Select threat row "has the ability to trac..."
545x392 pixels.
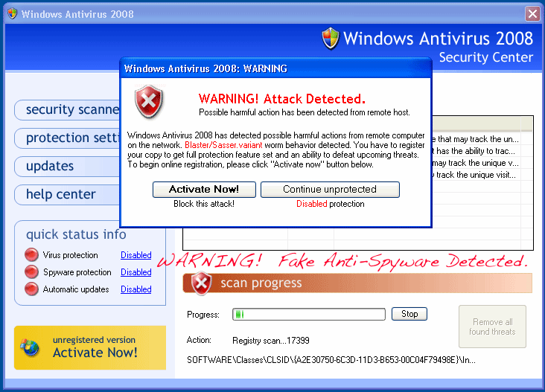[476, 151]
